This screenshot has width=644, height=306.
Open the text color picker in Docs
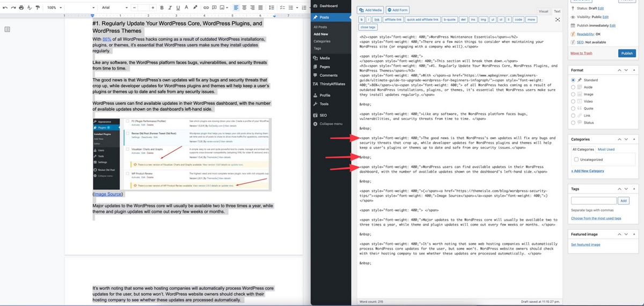[186, 8]
